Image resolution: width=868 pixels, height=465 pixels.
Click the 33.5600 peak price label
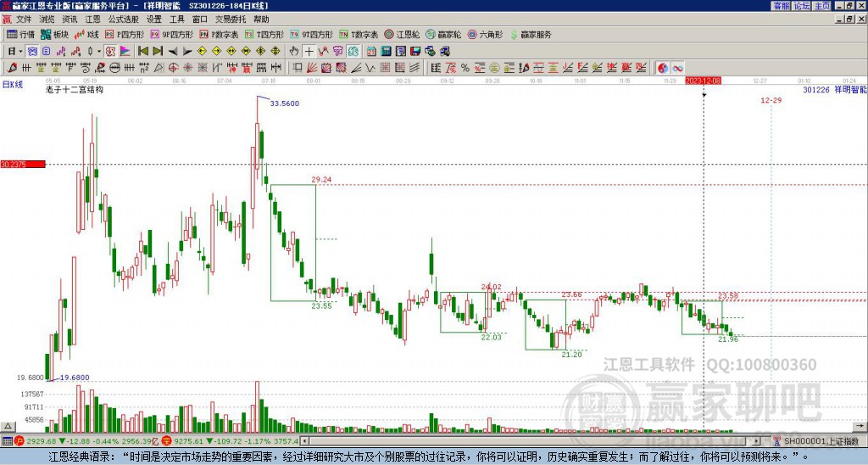click(x=285, y=104)
